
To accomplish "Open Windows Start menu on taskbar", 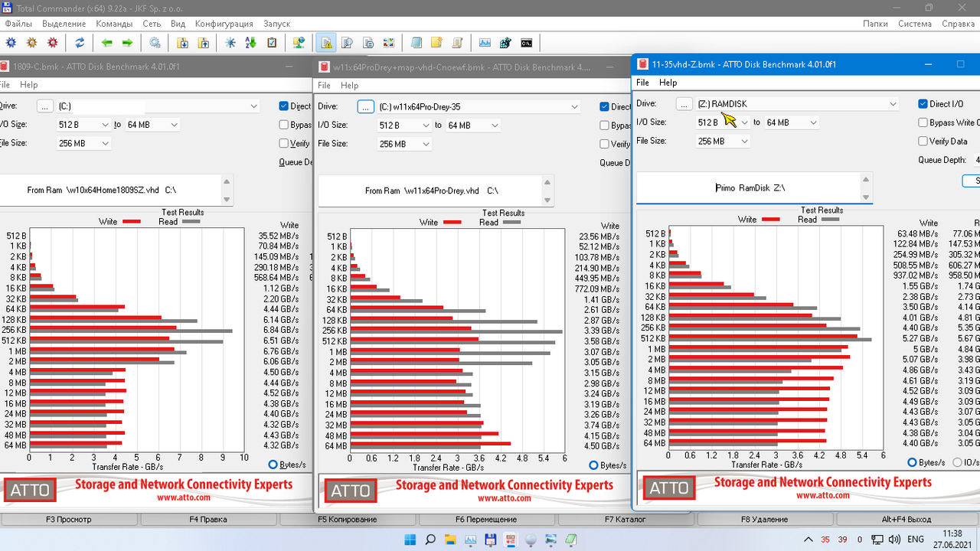I will pos(410,540).
